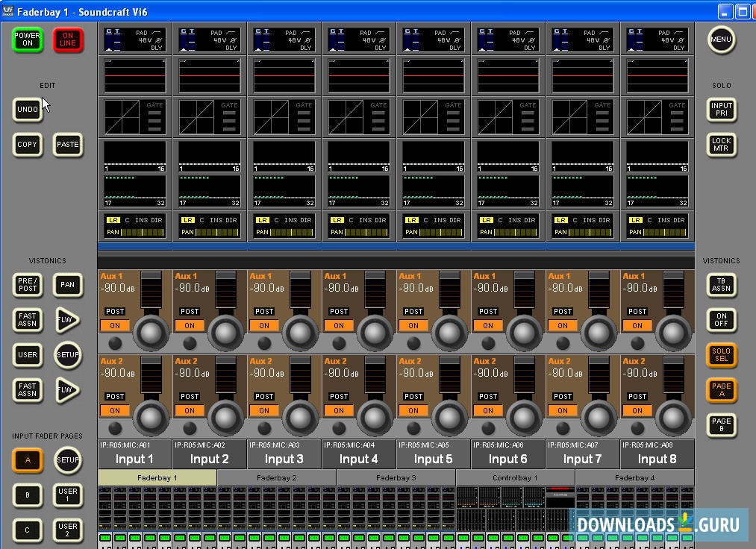Viewport: 756px width, 549px height.
Task: Open the Input 5 channel label
Action: click(433, 459)
